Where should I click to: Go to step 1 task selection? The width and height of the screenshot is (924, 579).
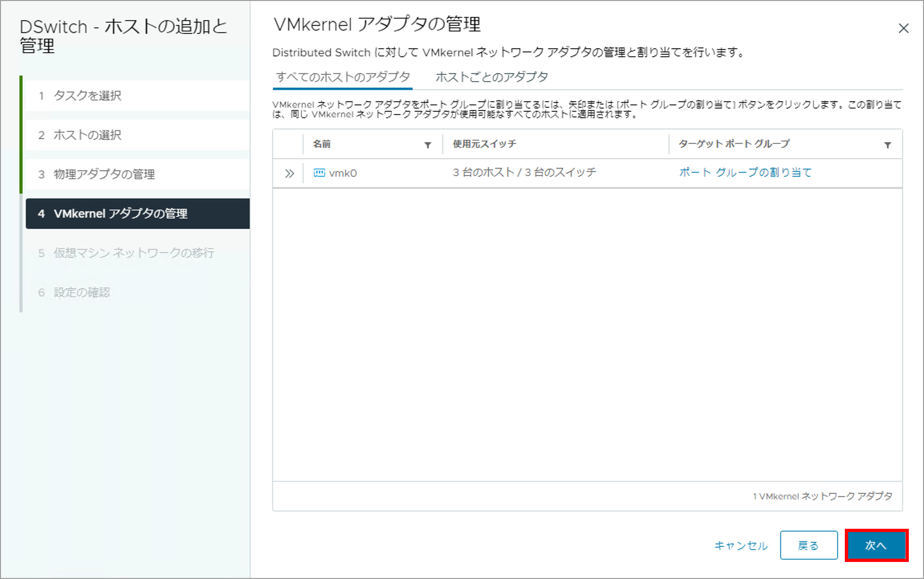pos(87,95)
